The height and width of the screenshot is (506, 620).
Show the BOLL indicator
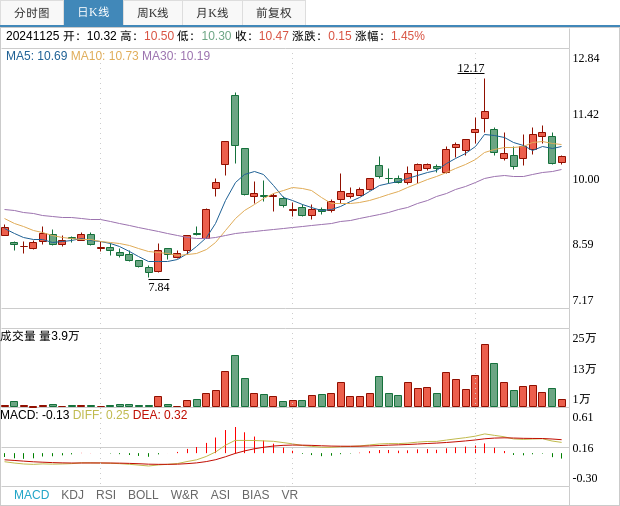(x=143, y=495)
